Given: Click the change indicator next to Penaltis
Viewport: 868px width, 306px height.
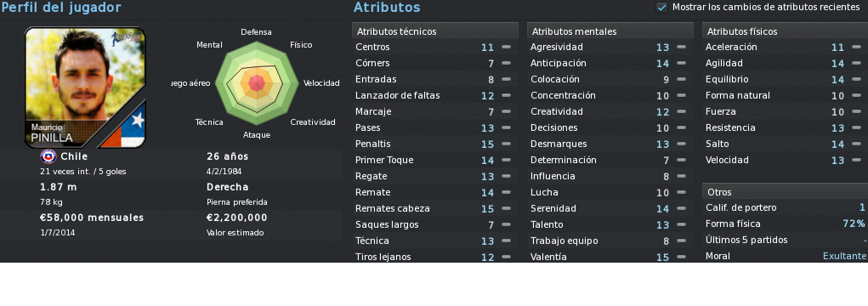Looking at the screenshot, I should click(x=506, y=144).
